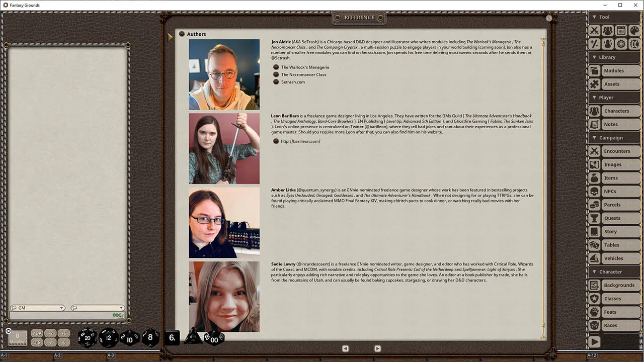The image size is (644, 362).
Task: Collapse the Character sidebar section
Action: point(614,272)
